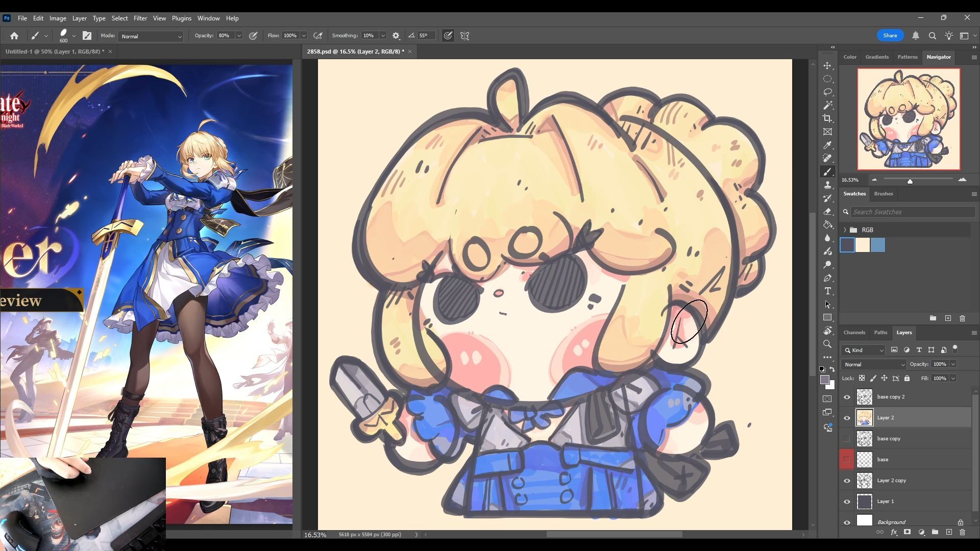The height and width of the screenshot is (551, 980).
Task: Select the Paint Bucket tool
Action: pyautogui.click(x=827, y=225)
